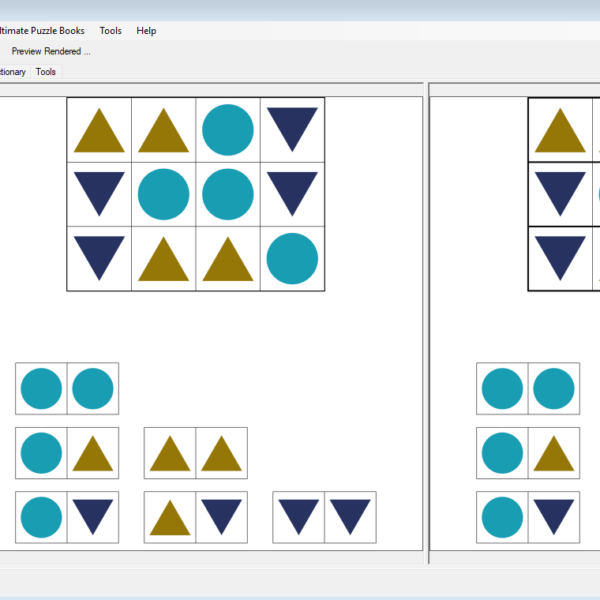Select the double navy triangle domino
Screen dimensions: 600x600
click(x=324, y=517)
